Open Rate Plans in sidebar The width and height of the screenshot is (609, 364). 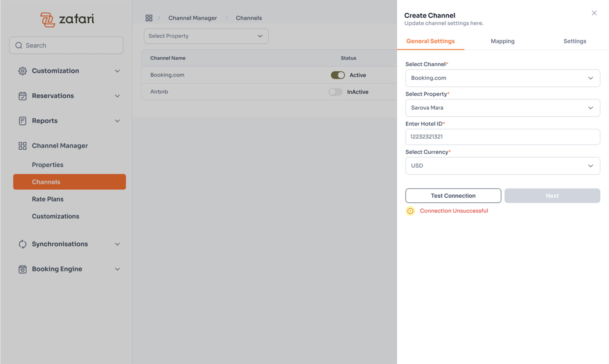click(48, 199)
